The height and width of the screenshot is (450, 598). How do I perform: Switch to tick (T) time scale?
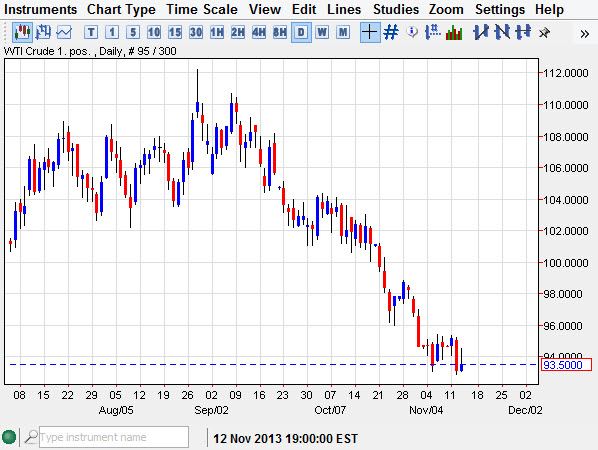click(x=91, y=32)
